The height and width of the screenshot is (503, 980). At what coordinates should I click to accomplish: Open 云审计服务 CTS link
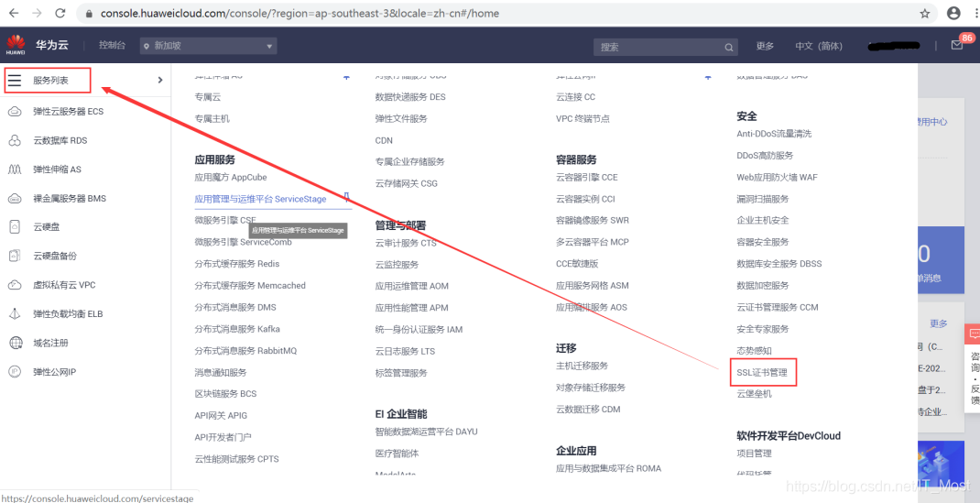point(406,243)
